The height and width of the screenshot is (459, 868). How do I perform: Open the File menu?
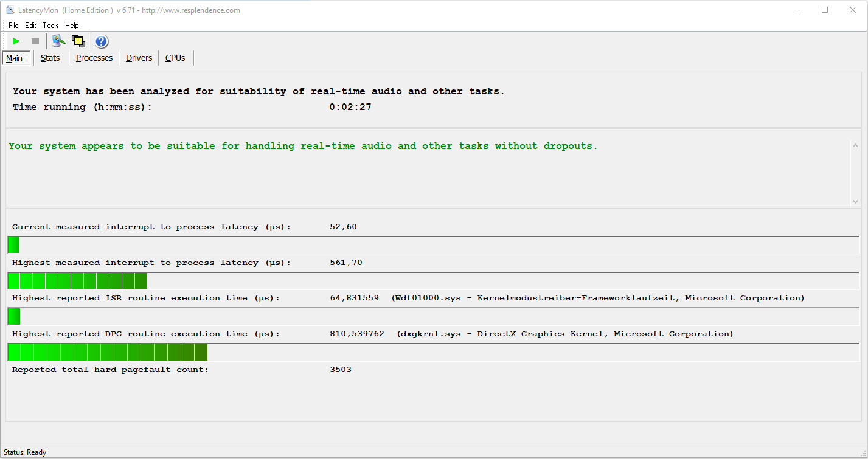point(13,26)
